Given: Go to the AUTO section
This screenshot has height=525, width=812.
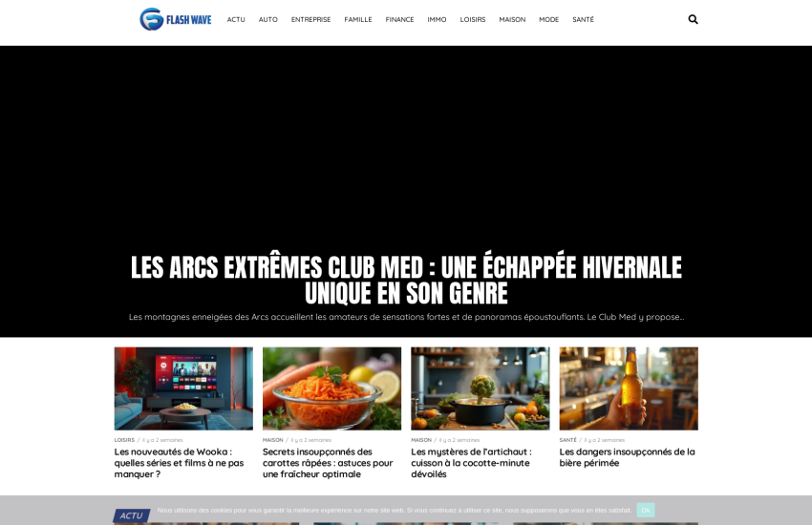Looking at the screenshot, I should click(x=268, y=20).
